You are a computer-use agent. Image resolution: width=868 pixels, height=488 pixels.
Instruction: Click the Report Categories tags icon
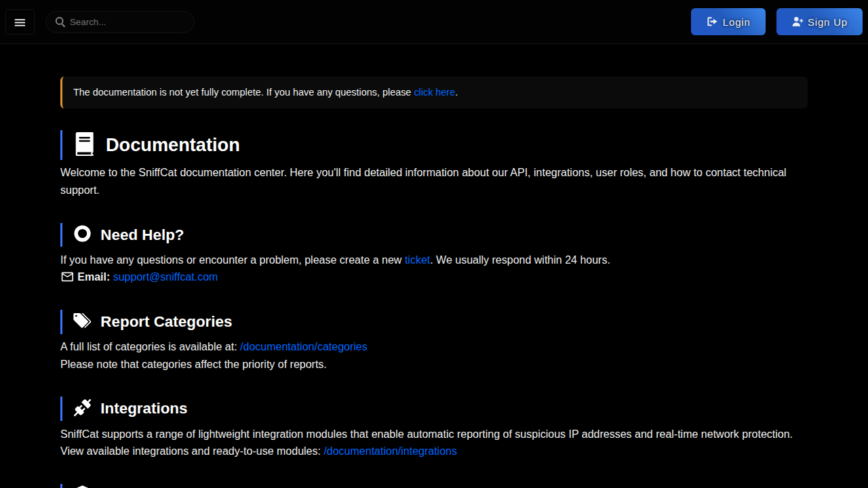point(82,321)
